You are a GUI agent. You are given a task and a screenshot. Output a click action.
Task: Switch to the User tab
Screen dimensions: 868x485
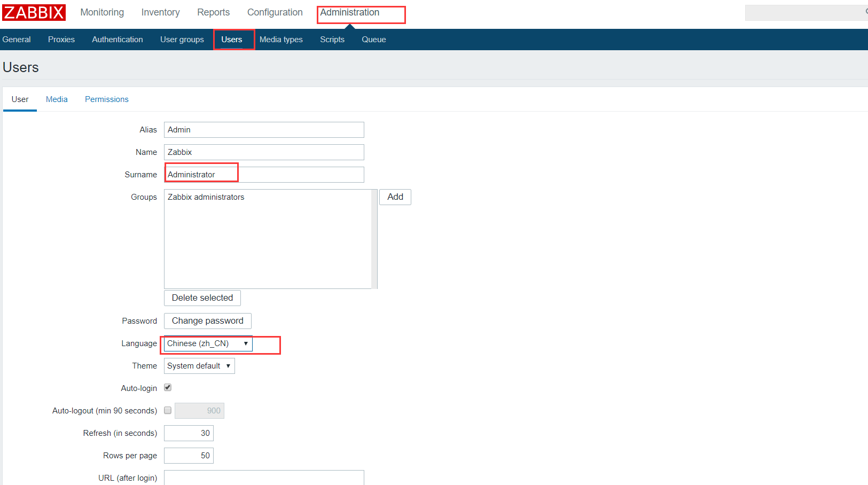tap(20, 99)
